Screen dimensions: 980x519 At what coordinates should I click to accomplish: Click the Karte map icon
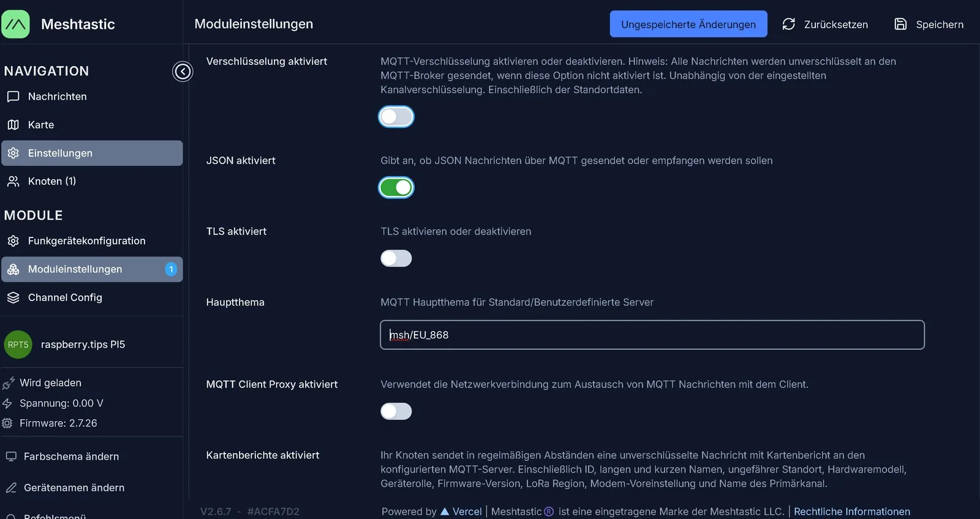(13, 125)
